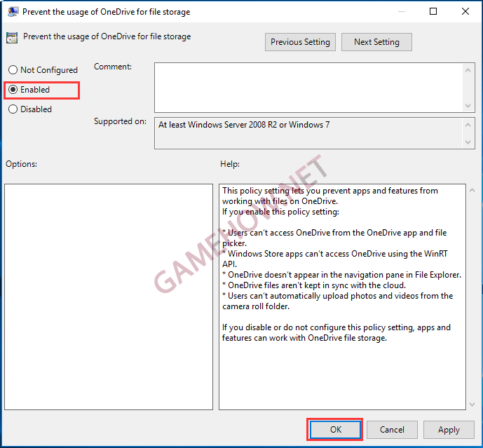Screen dimensions: 483x448
Task: Confirm the dialog with OK
Action: click(336, 430)
